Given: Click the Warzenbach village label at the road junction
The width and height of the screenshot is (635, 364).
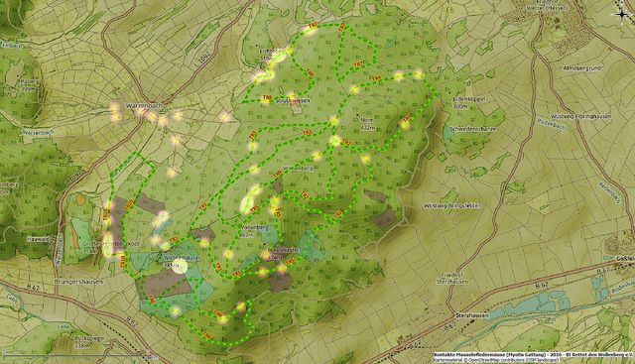Looking at the screenshot, I should [x=144, y=106].
